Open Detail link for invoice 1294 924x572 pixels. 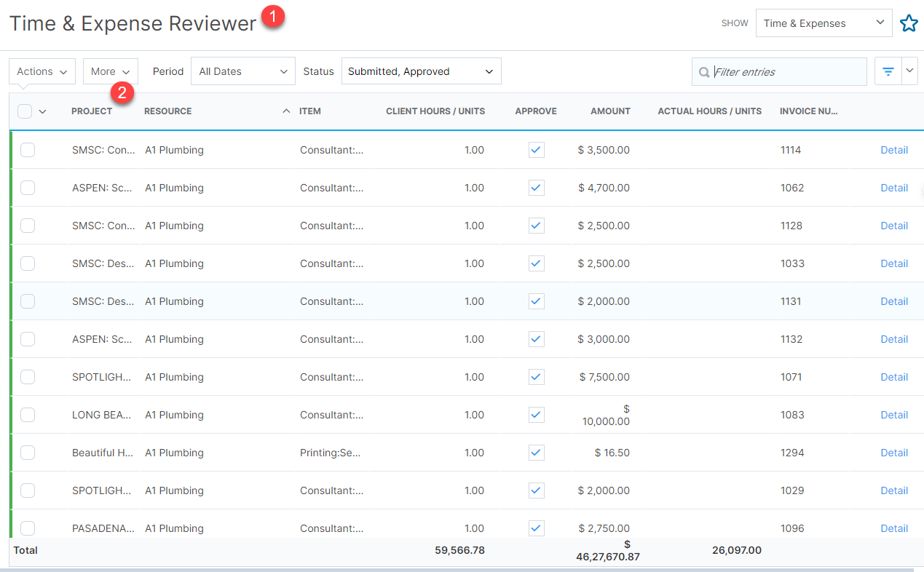[x=894, y=453]
